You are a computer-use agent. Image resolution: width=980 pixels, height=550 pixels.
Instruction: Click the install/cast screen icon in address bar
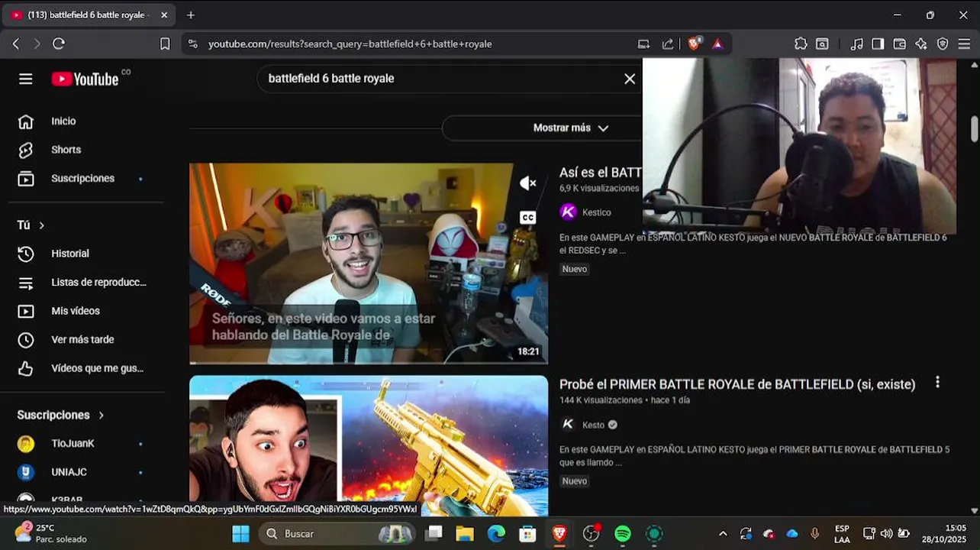pos(644,44)
